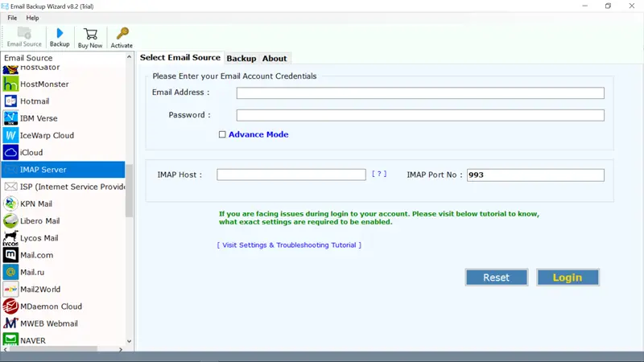Click the Mail.com icon
Image resolution: width=644 pixels, height=362 pixels.
10,255
